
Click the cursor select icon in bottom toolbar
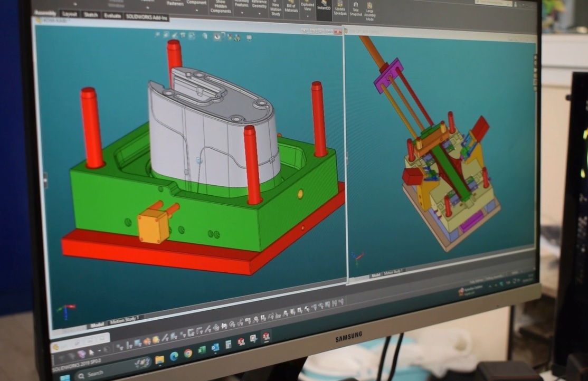click(91, 353)
